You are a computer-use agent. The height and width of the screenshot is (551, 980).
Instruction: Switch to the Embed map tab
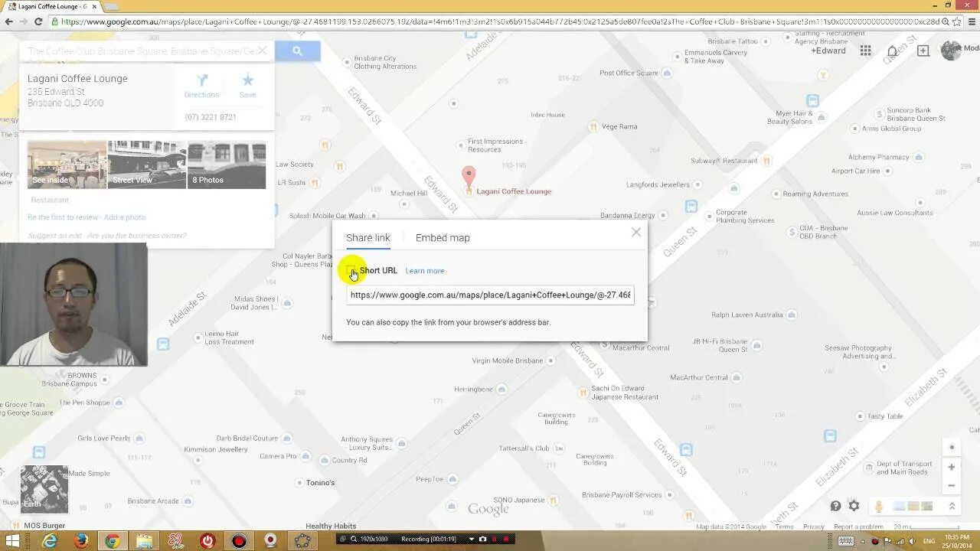[x=443, y=238]
